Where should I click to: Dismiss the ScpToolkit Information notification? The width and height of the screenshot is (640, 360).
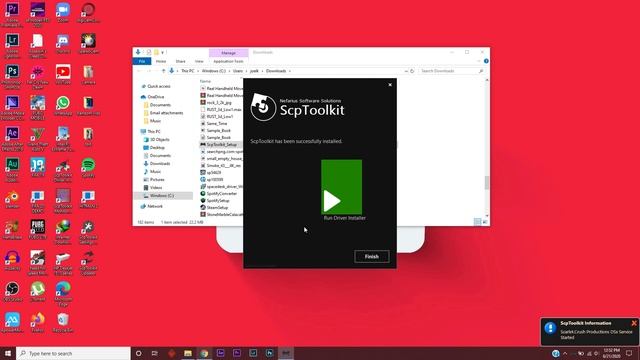tap(634, 323)
